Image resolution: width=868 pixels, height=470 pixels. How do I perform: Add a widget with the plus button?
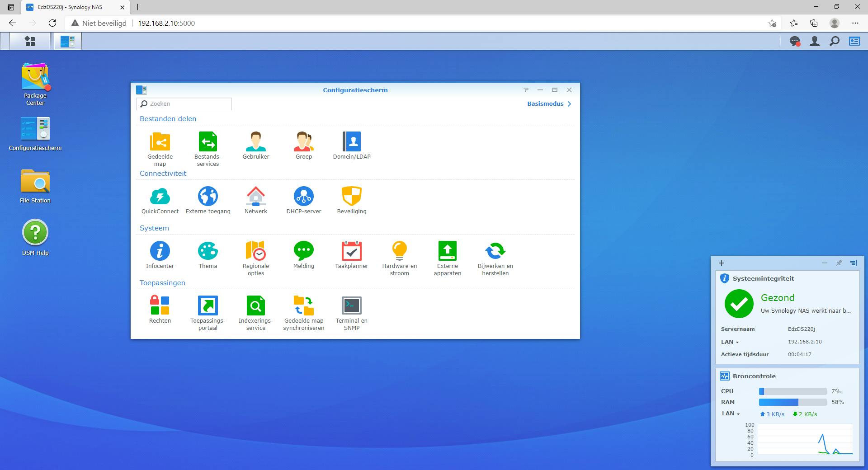point(722,263)
